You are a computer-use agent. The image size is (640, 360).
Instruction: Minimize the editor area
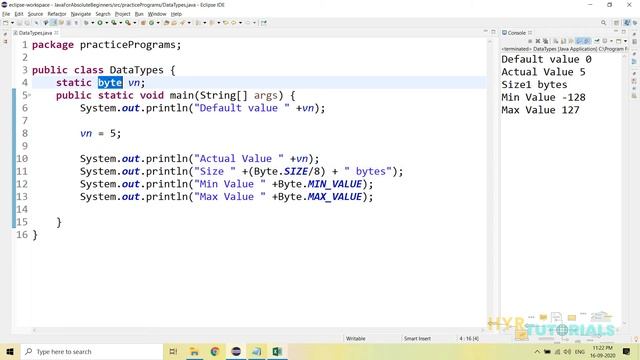[485, 31]
